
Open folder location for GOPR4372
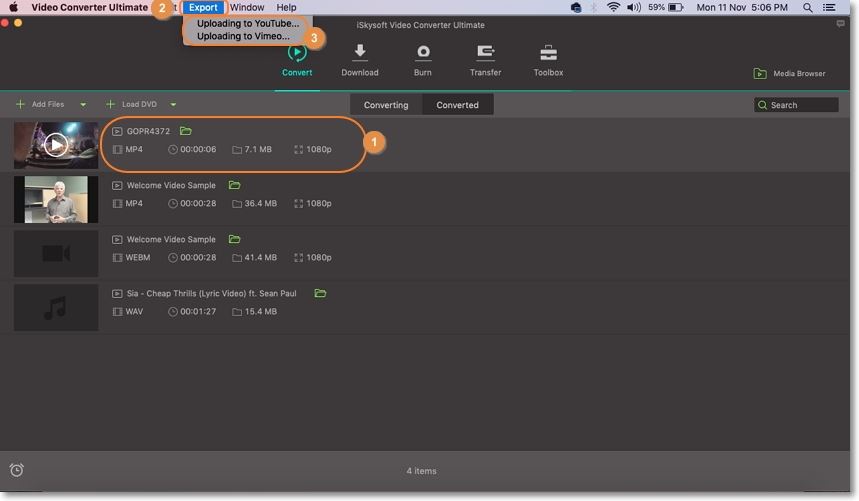click(186, 131)
